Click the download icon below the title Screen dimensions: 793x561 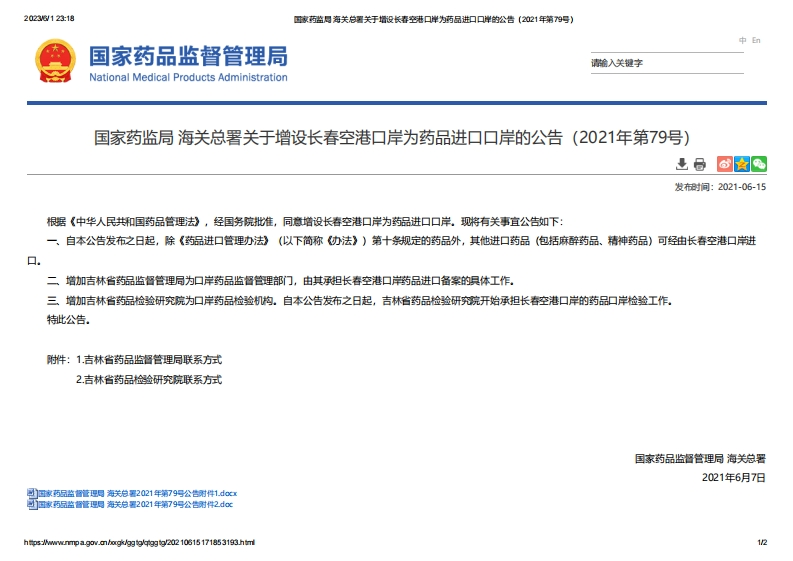coord(682,164)
